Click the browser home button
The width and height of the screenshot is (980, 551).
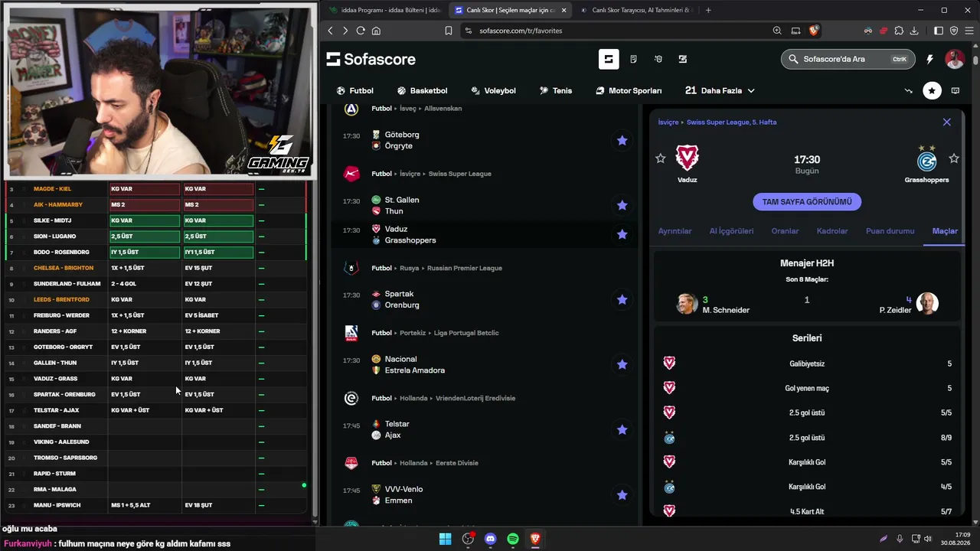pyautogui.click(x=376, y=31)
